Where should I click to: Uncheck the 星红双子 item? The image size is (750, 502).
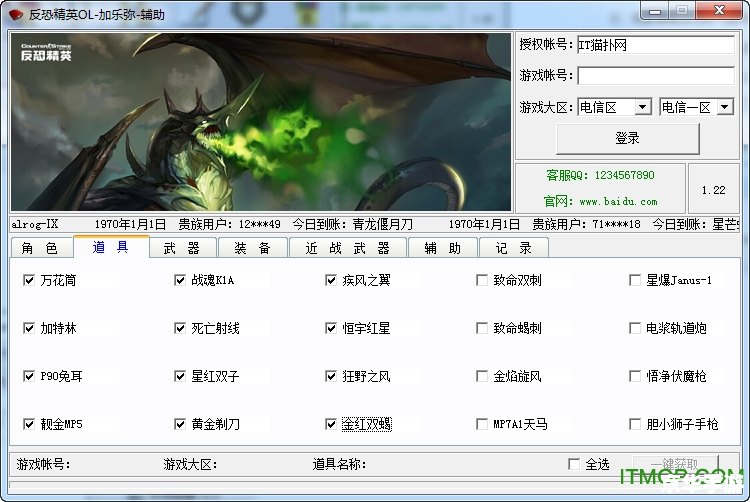(x=180, y=376)
